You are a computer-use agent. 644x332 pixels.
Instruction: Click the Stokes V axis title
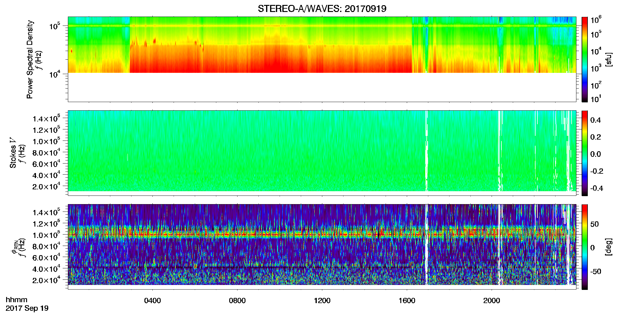click(13, 153)
